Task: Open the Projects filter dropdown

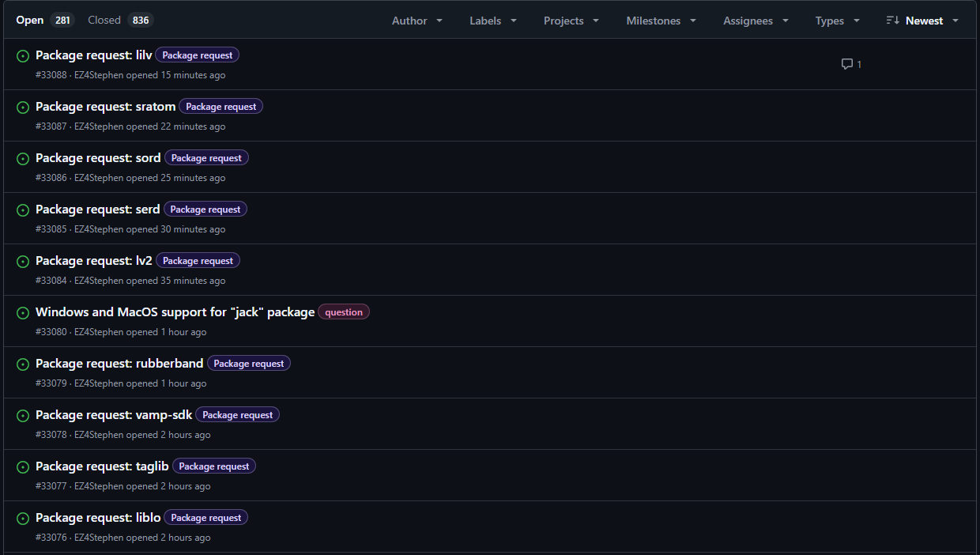Action: click(571, 21)
